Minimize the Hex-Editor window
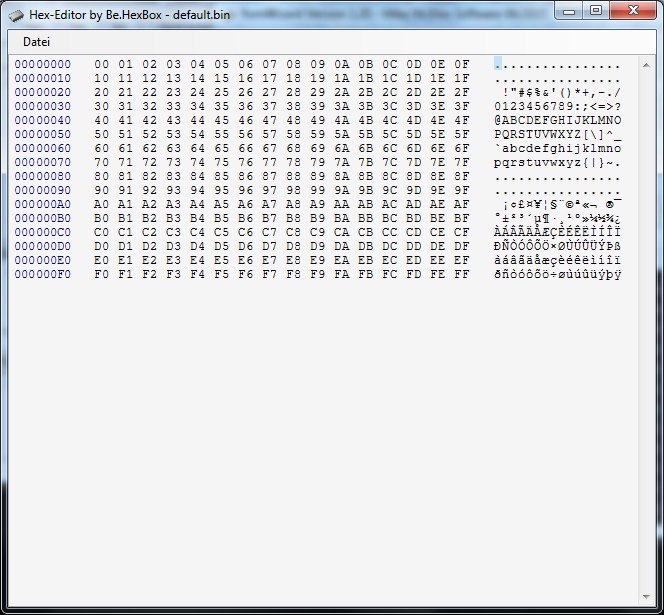Image resolution: width=664 pixels, height=615 pixels. click(x=569, y=10)
